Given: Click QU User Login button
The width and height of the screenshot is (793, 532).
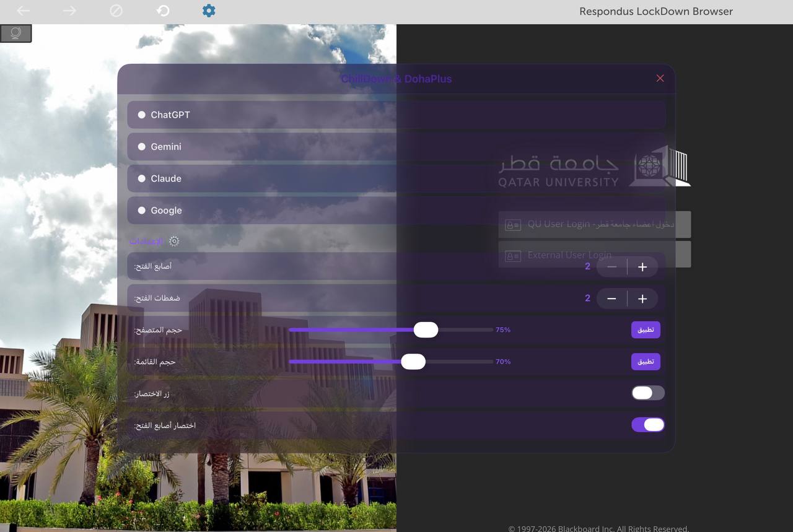Looking at the screenshot, I should [x=595, y=224].
